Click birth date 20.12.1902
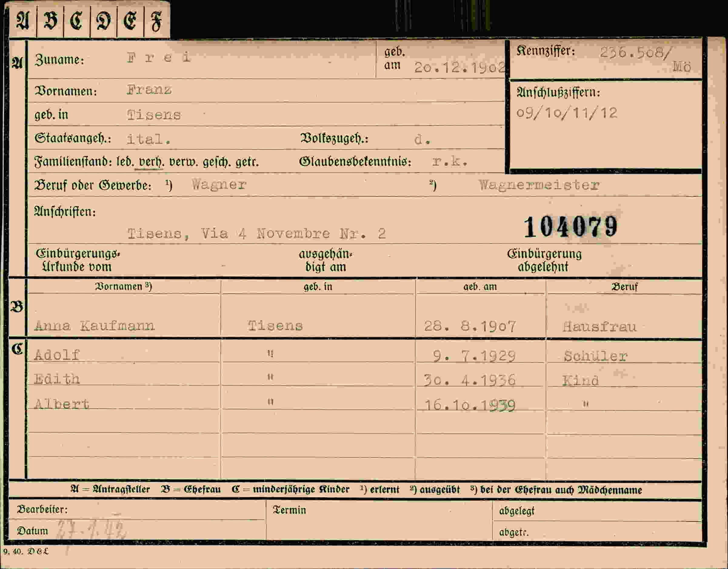 [460, 67]
